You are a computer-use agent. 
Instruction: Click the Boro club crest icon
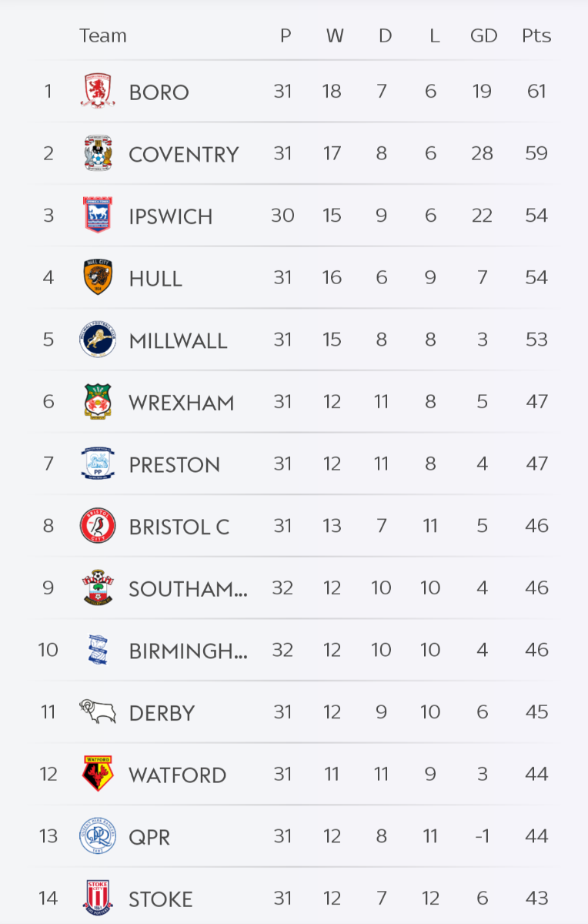click(98, 92)
